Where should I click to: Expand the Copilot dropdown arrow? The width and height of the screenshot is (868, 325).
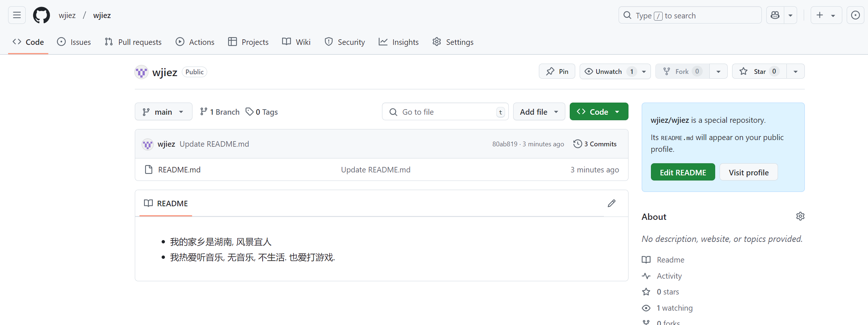point(790,15)
